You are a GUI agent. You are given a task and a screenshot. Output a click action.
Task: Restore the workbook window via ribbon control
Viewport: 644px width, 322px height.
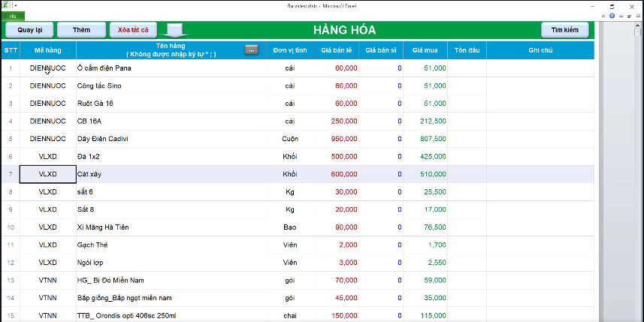(630, 17)
